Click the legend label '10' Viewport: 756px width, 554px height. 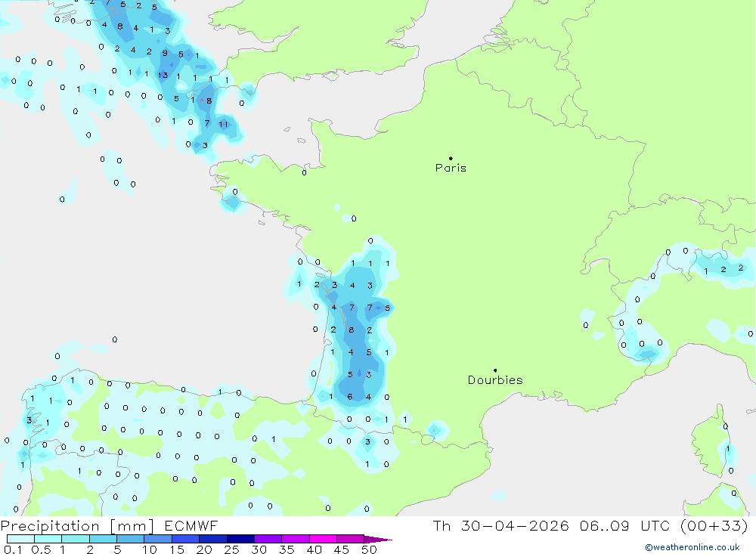click(x=150, y=549)
